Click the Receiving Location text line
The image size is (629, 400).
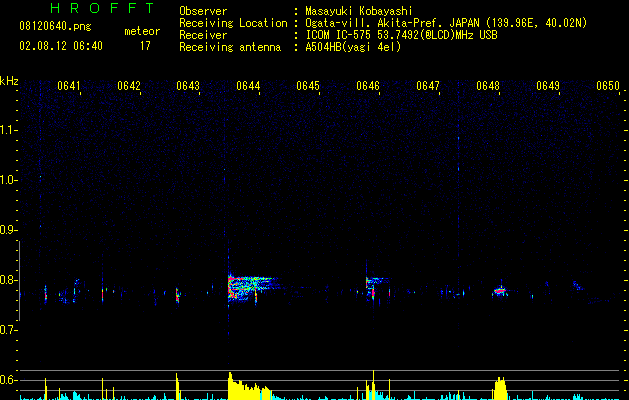tap(383, 23)
